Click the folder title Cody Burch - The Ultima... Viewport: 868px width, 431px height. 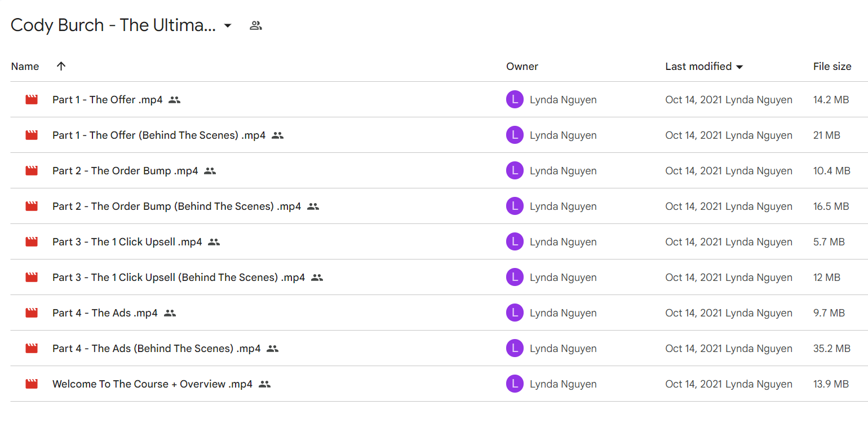113,25
